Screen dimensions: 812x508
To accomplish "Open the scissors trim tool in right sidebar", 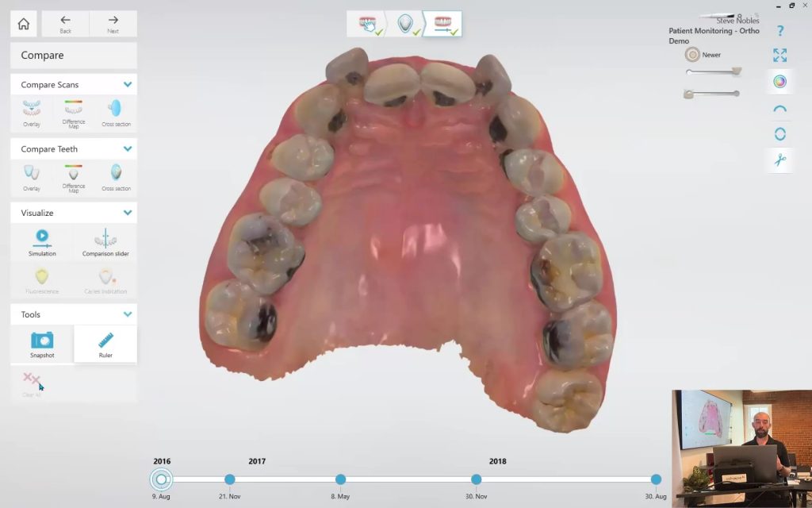I will (779, 160).
